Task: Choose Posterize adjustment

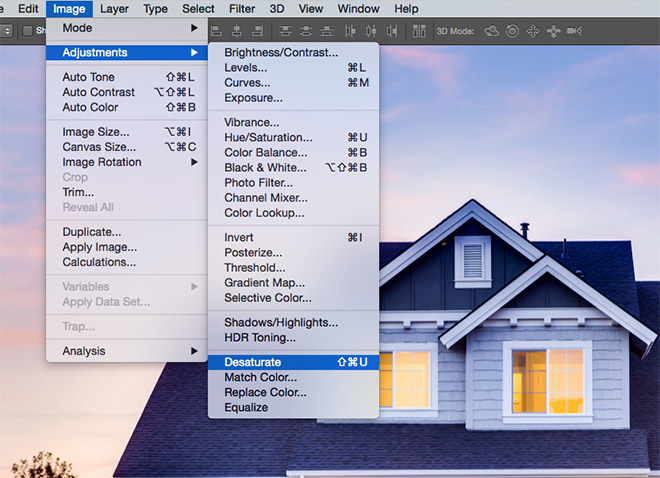Action: pos(293,253)
